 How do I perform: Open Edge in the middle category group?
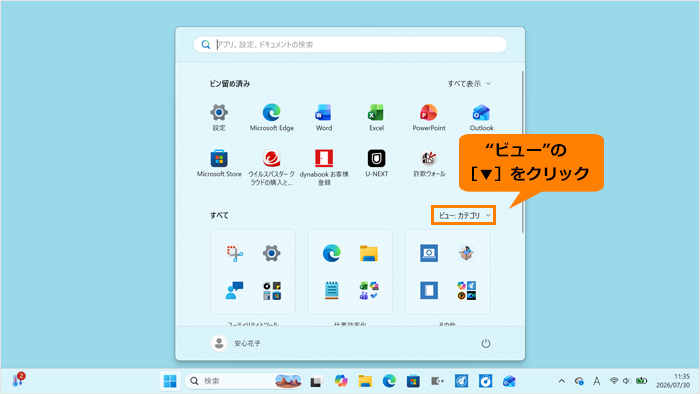click(332, 253)
